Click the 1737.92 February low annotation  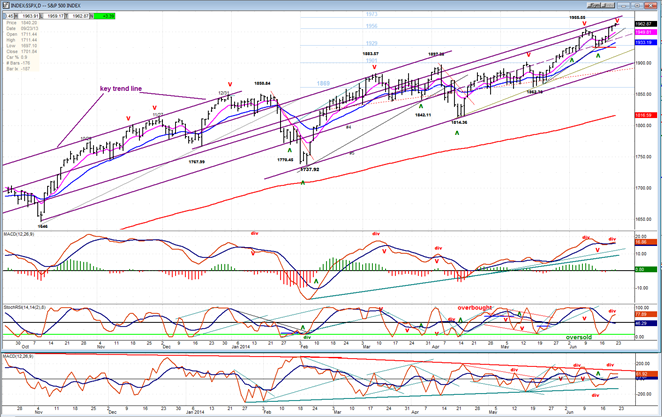click(309, 169)
